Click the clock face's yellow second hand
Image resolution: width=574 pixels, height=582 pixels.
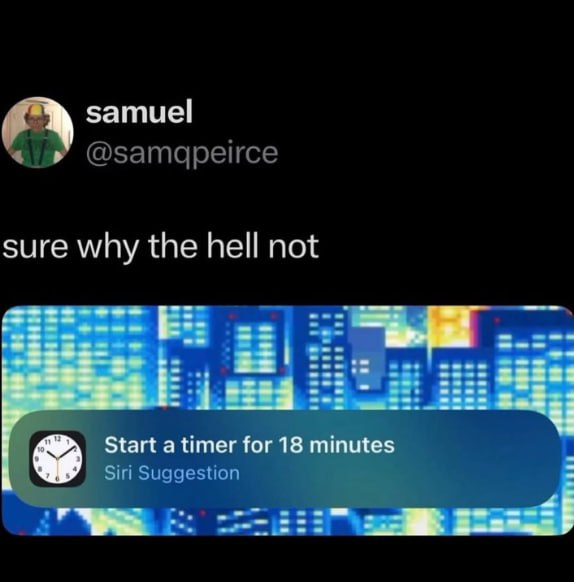coord(58,471)
